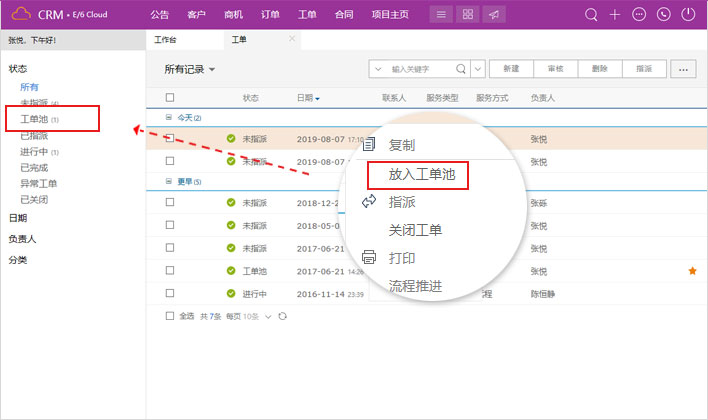Select checkbox of 2016-11-14 进行中 row
The image size is (708, 420).
(x=170, y=294)
